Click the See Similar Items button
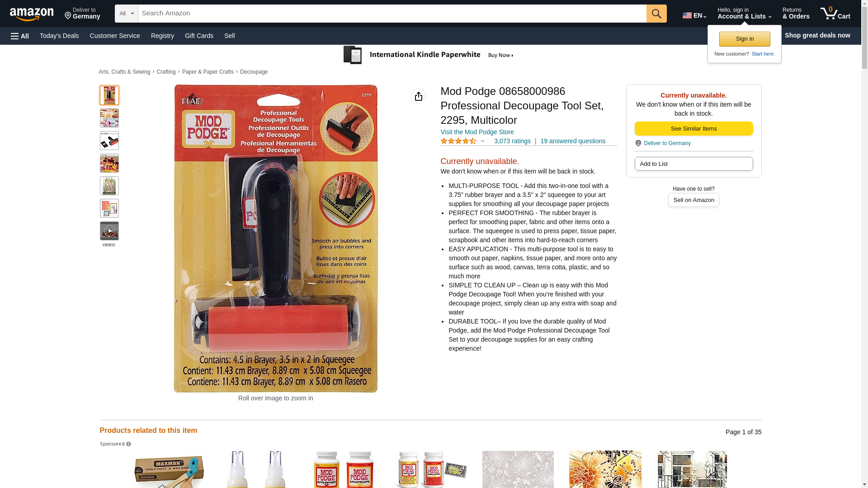Image resolution: width=868 pixels, height=488 pixels. coord(693,128)
